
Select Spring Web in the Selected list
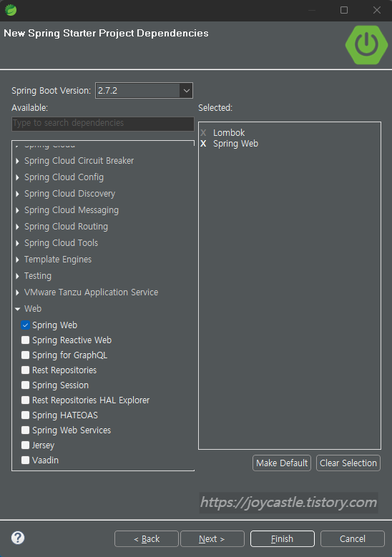click(x=235, y=144)
